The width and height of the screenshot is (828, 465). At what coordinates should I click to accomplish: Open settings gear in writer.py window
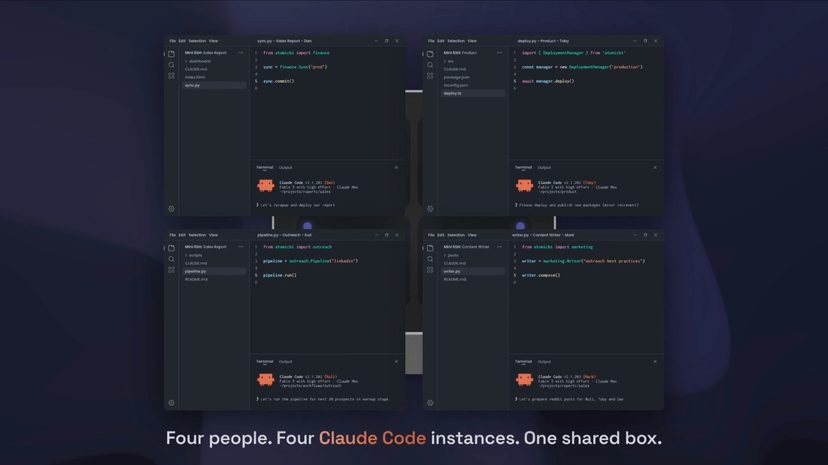point(430,403)
